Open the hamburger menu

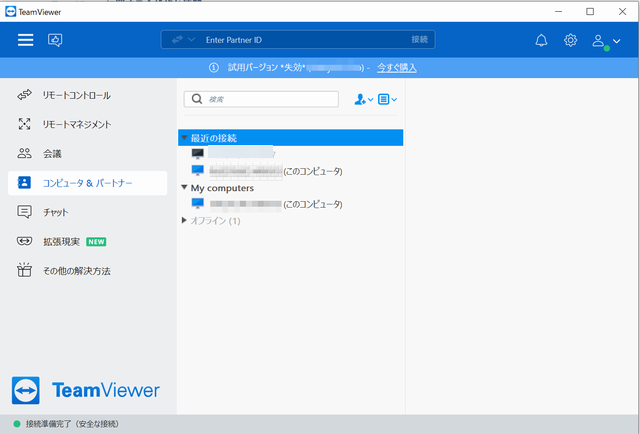(x=25, y=40)
